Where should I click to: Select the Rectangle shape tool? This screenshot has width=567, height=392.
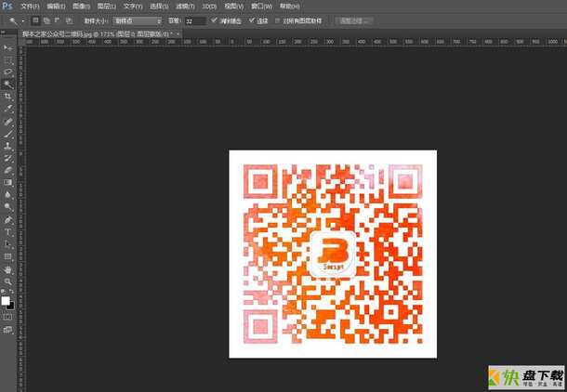8,257
